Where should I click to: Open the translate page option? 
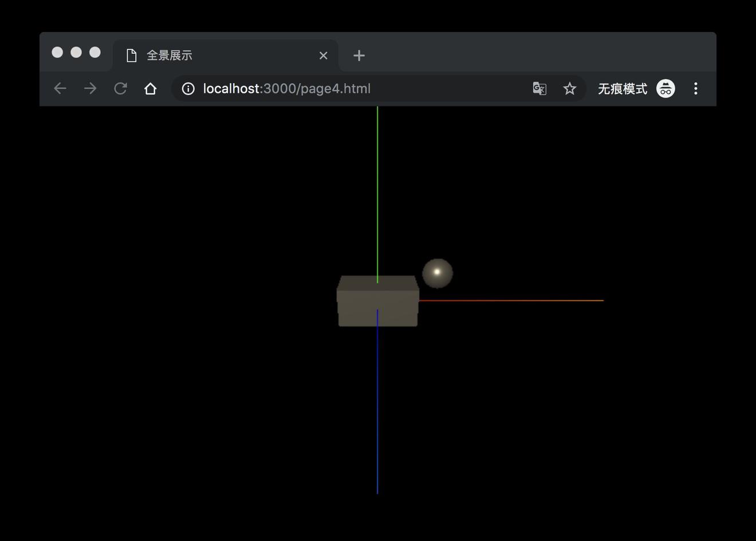[x=540, y=88]
